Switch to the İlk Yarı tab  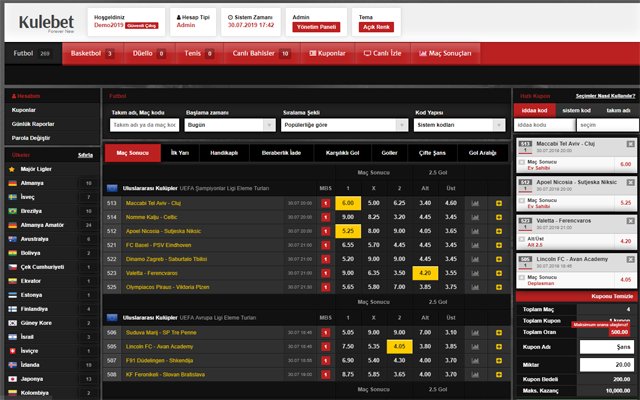[181, 153]
